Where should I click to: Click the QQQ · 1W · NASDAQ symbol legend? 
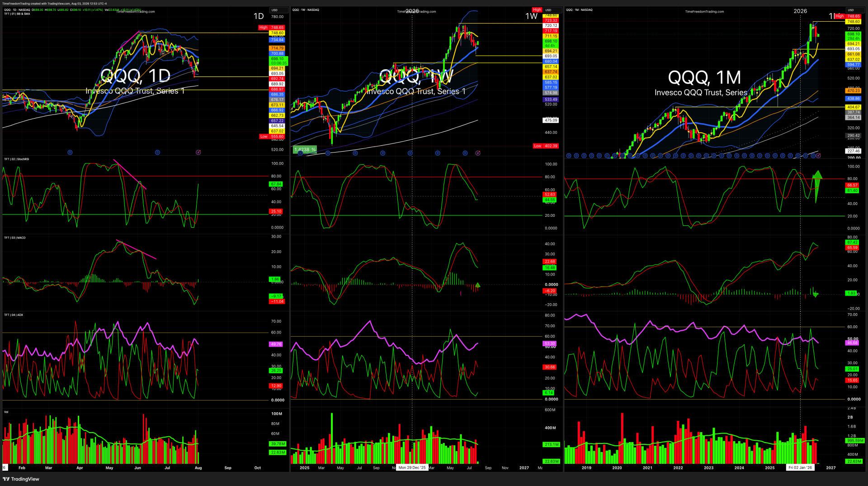[x=306, y=10]
